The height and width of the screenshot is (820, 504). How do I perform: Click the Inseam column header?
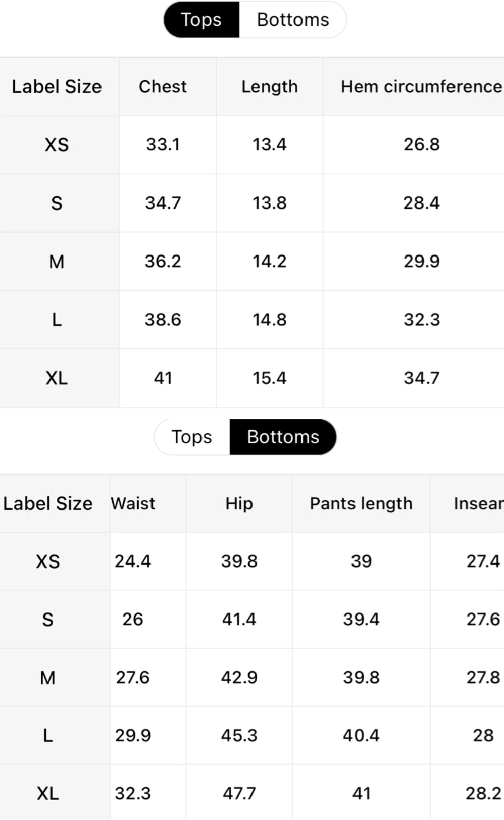pos(478,503)
